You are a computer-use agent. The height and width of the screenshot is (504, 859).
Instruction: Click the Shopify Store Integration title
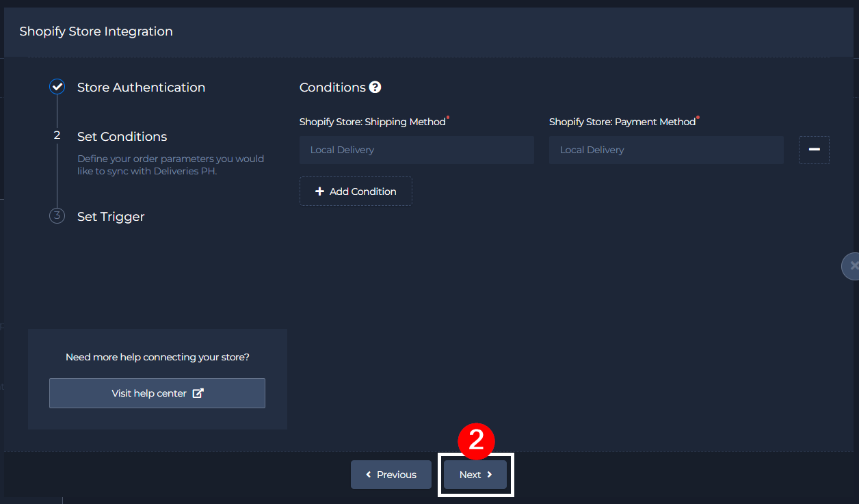(x=96, y=31)
